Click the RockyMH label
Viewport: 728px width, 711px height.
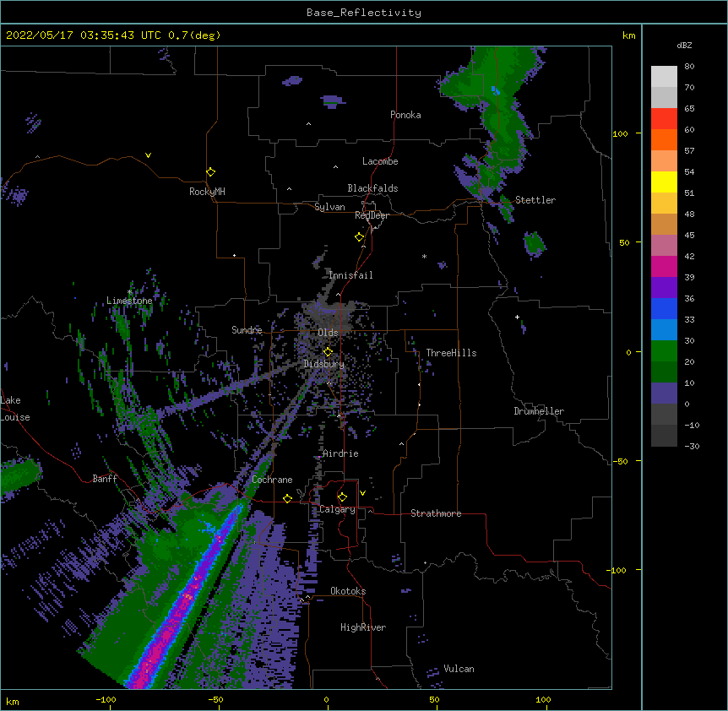207,192
